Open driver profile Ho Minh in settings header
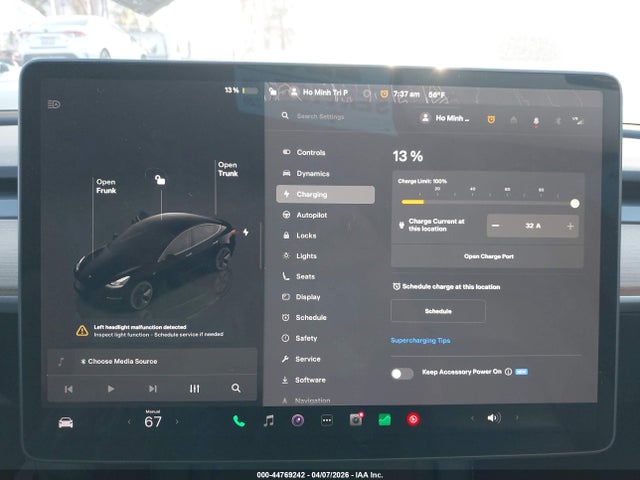This screenshot has height=480, width=640. point(445,118)
